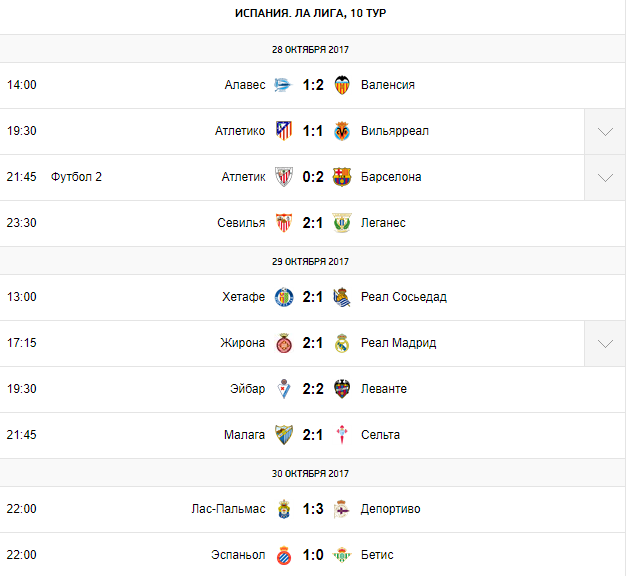Image resolution: width=627 pixels, height=576 pixels.
Task: Expand the Атлетико vs Вильярреал match details
Action: [x=605, y=132]
